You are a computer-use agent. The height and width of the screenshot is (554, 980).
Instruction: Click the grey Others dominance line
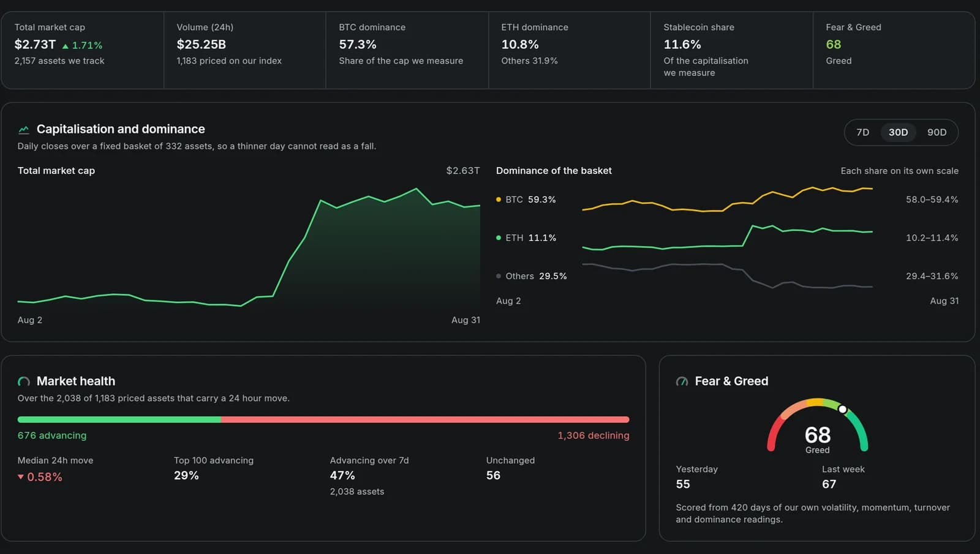coord(728,275)
